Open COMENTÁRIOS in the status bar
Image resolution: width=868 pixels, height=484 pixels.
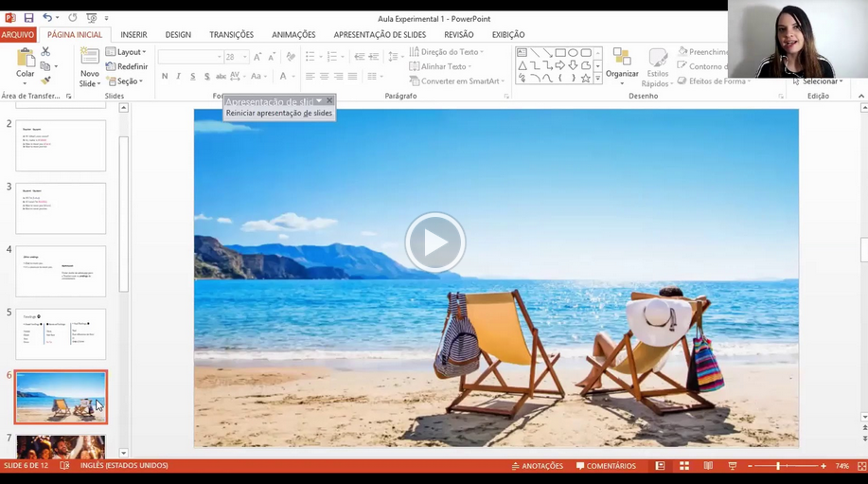(x=606, y=466)
